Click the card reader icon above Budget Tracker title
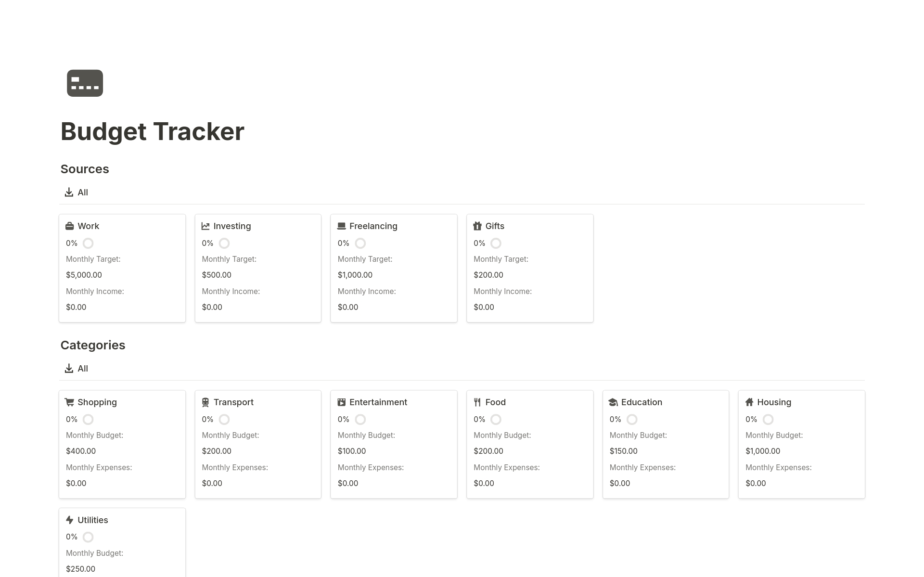Image resolution: width=924 pixels, height=577 pixels. [85, 83]
